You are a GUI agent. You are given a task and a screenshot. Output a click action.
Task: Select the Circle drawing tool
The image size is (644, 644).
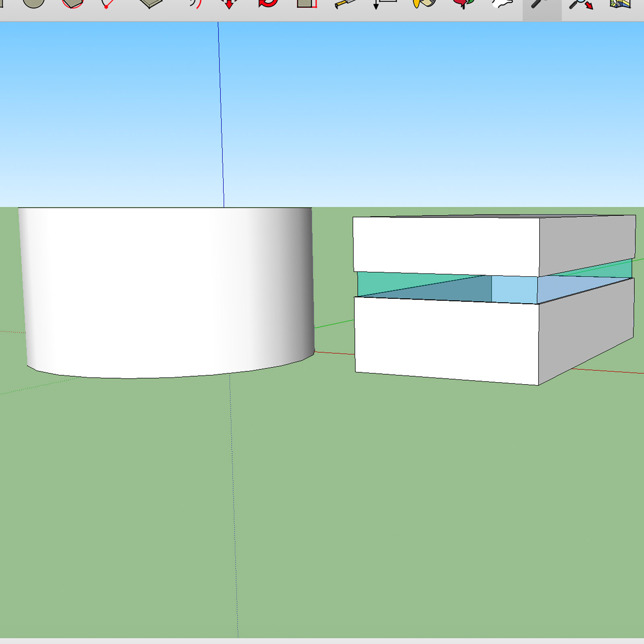(34, 3)
